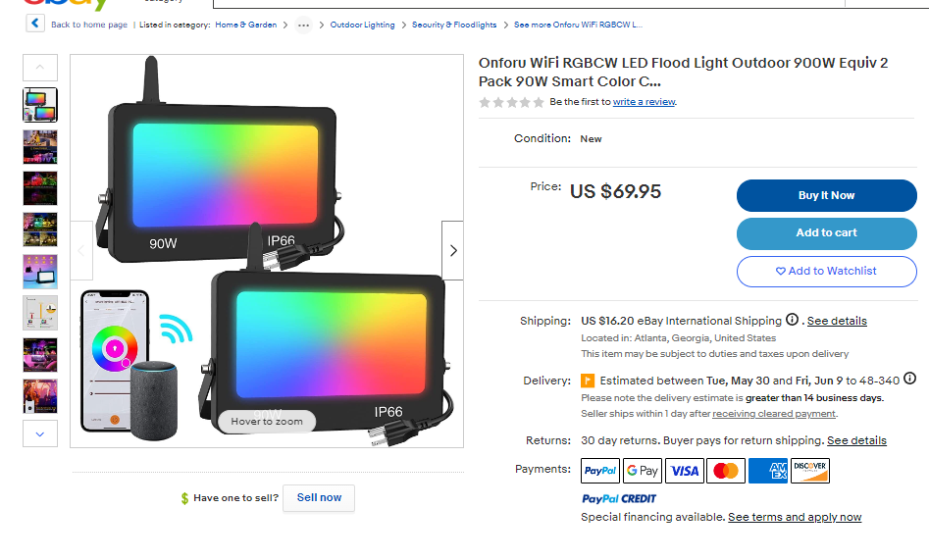Select the first flood light thumbnail
The height and width of the screenshot is (560, 929).
40,105
